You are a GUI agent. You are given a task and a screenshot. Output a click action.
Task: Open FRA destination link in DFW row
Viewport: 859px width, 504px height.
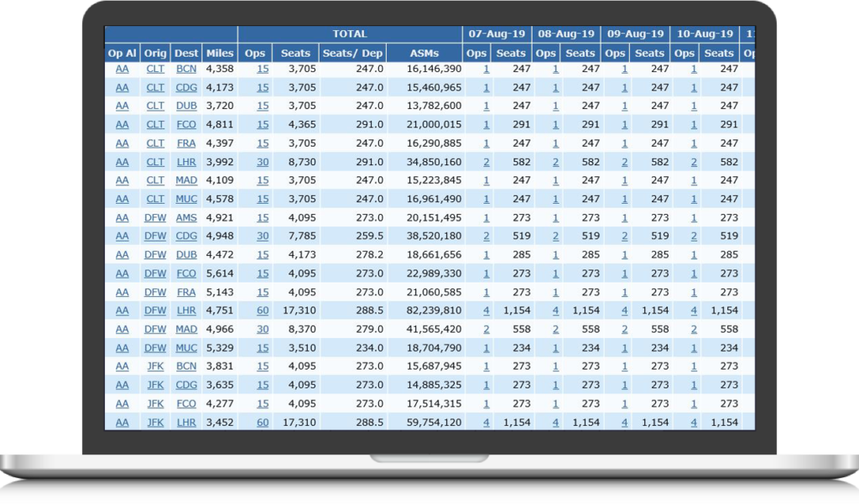pyautogui.click(x=186, y=292)
